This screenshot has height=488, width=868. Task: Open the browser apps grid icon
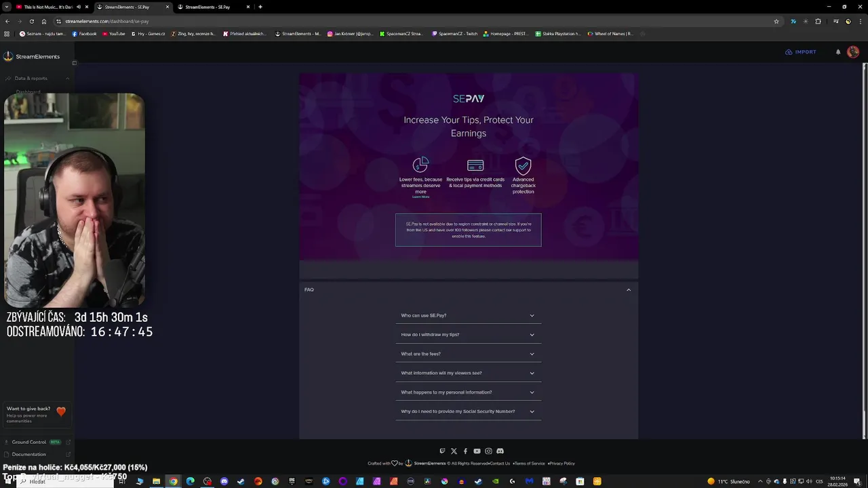(x=7, y=33)
